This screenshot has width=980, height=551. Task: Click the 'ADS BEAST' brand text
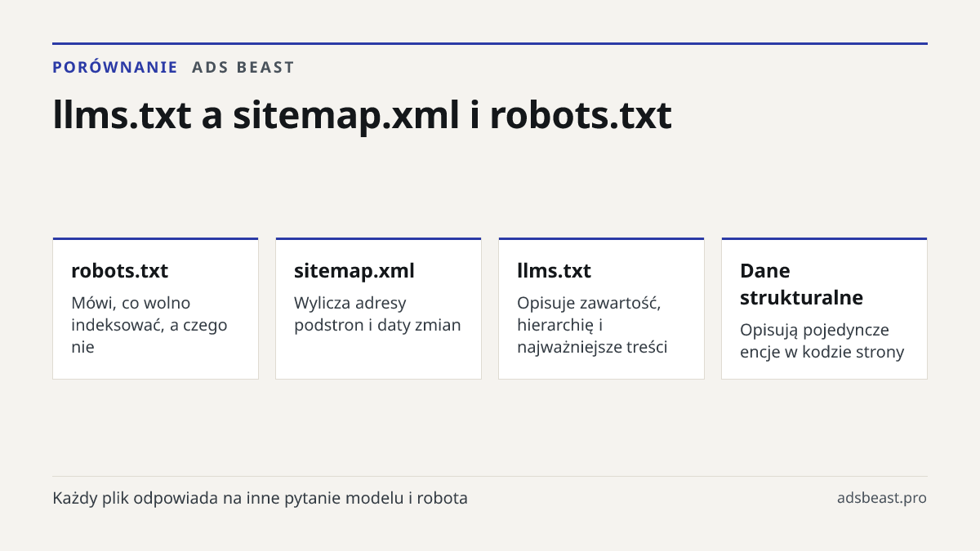click(x=243, y=67)
